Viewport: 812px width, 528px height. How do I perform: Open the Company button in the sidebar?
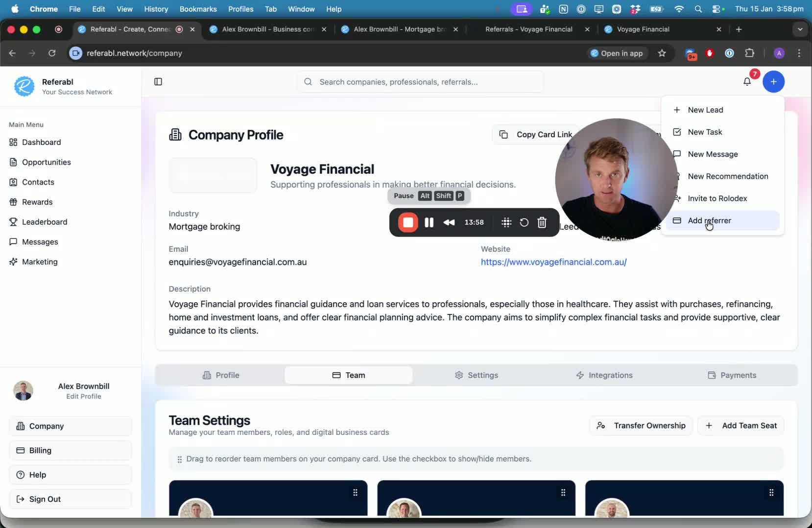pyautogui.click(x=71, y=426)
